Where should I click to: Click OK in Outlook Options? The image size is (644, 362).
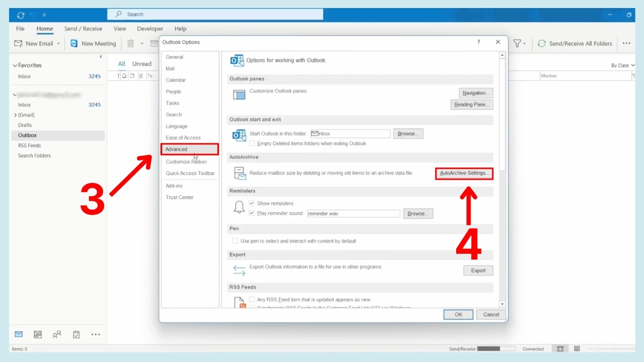(x=458, y=314)
